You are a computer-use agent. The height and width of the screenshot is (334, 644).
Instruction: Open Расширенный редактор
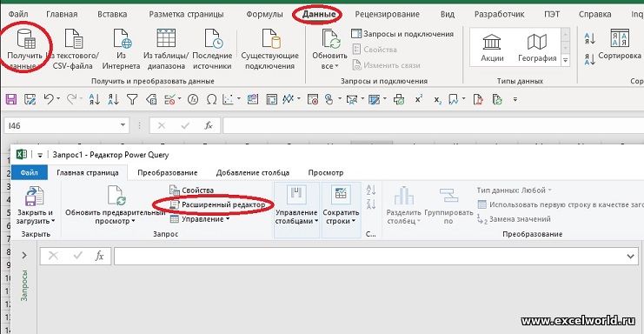[217, 204]
